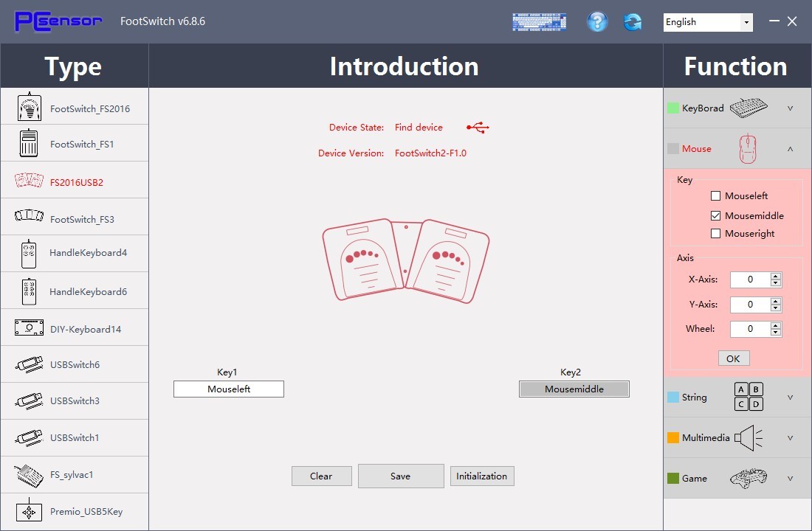Click the ABCD letters icon in String section
This screenshot has height=531, width=812.
click(x=749, y=397)
